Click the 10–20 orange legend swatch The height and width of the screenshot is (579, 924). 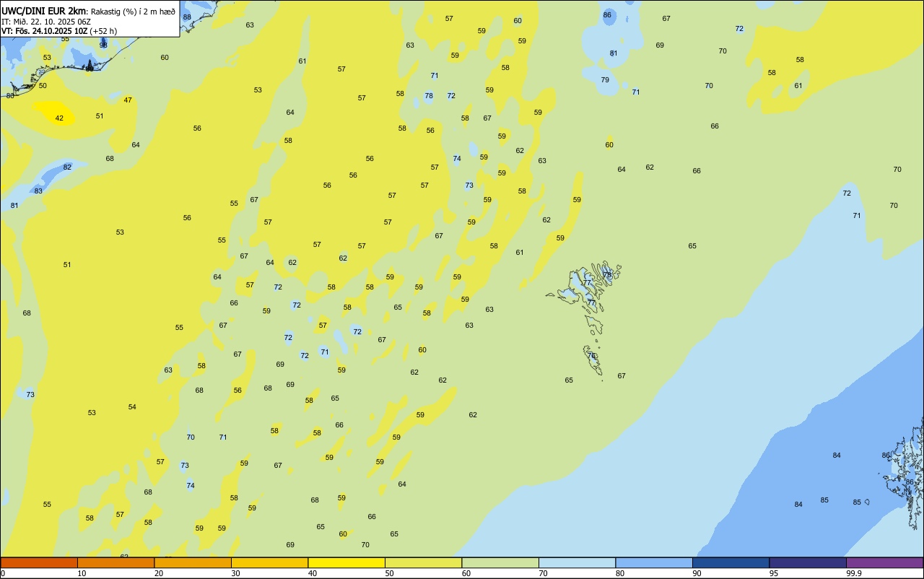[x=115, y=562]
